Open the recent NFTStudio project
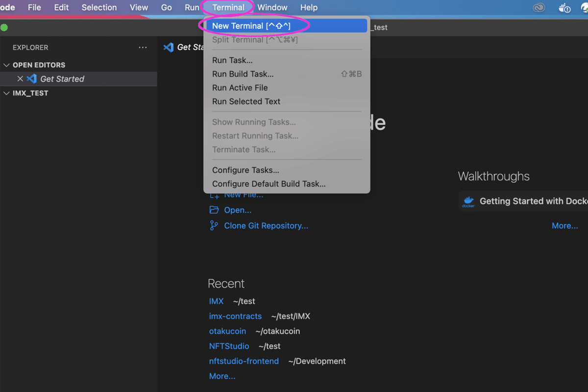Image resolution: width=588 pixels, height=392 pixels. [229, 346]
